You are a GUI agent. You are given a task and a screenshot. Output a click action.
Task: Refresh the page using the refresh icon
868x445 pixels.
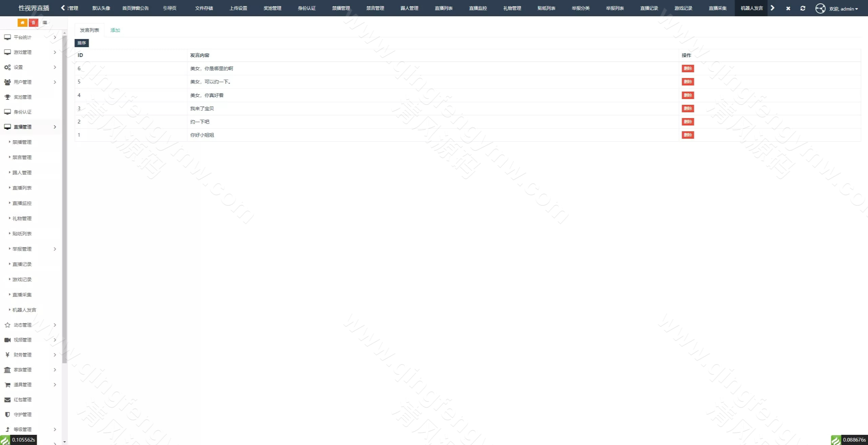tap(803, 8)
